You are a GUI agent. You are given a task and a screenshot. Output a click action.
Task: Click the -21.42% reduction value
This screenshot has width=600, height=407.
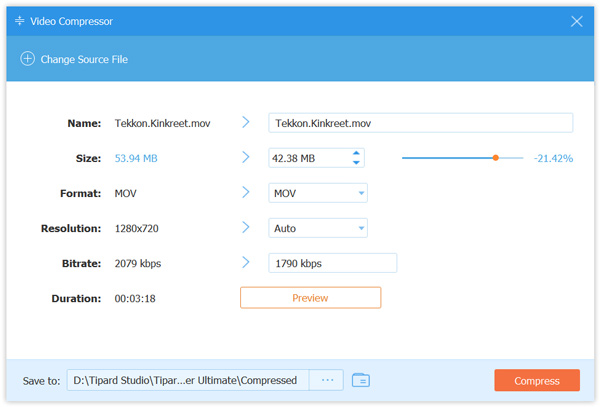coord(553,158)
